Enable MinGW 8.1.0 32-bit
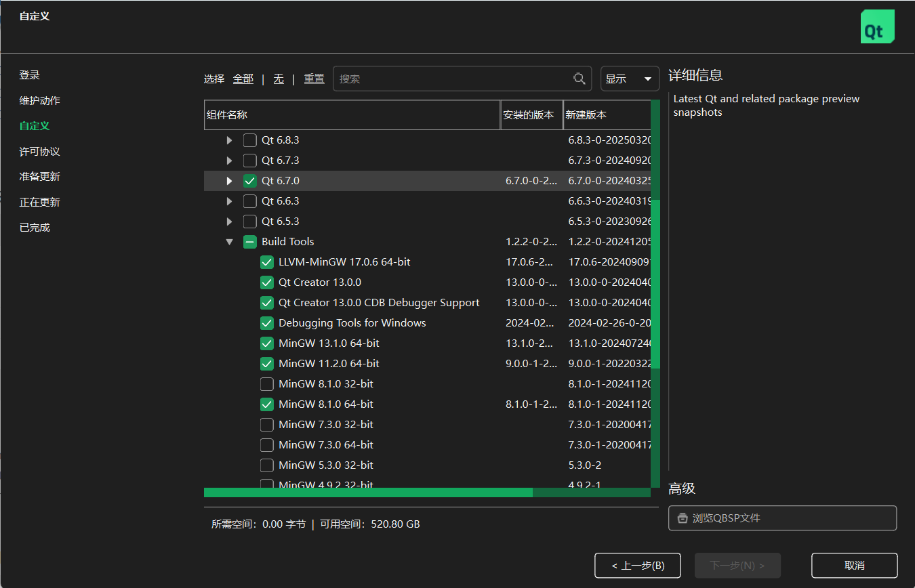 point(266,383)
